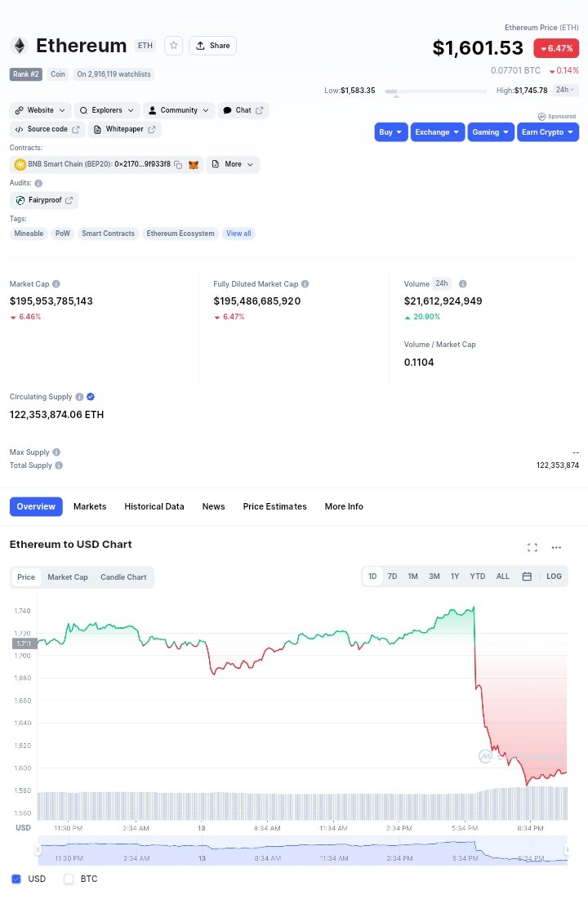
Task: Open the More Info tab
Action: click(344, 507)
